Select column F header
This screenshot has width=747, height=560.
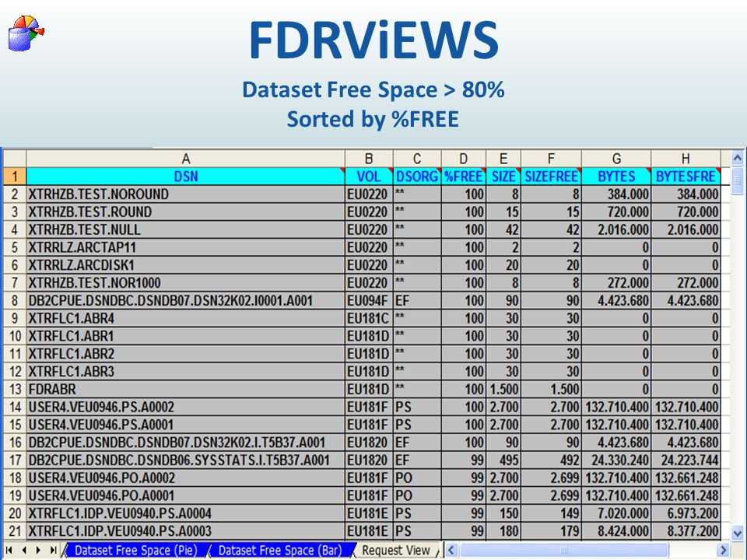[x=551, y=159]
